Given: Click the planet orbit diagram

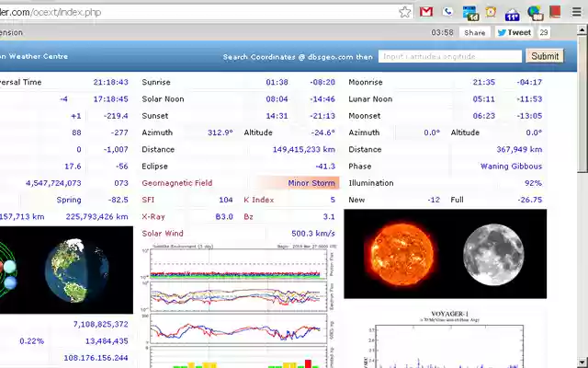Looking at the screenshot, I should (x=9, y=271).
